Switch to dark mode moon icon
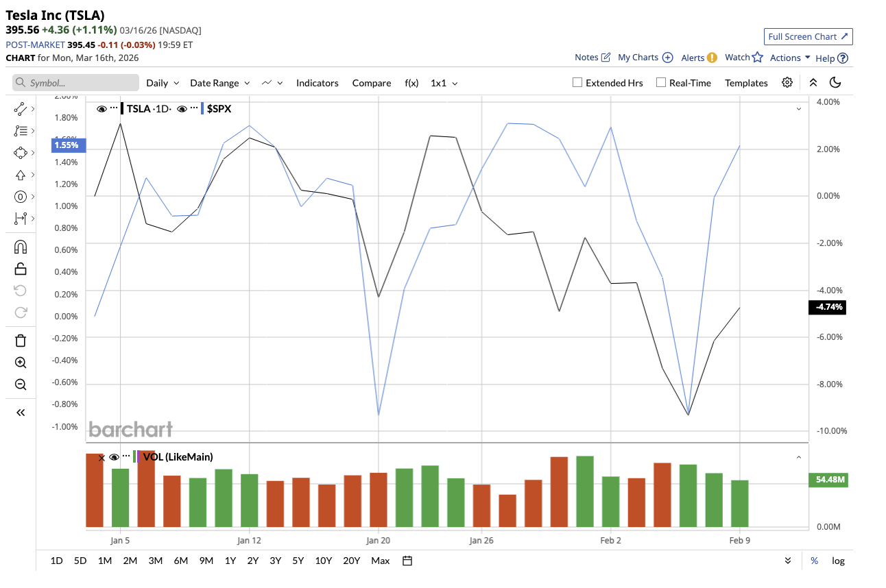Viewport: 886px width, 588px height. click(x=835, y=82)
